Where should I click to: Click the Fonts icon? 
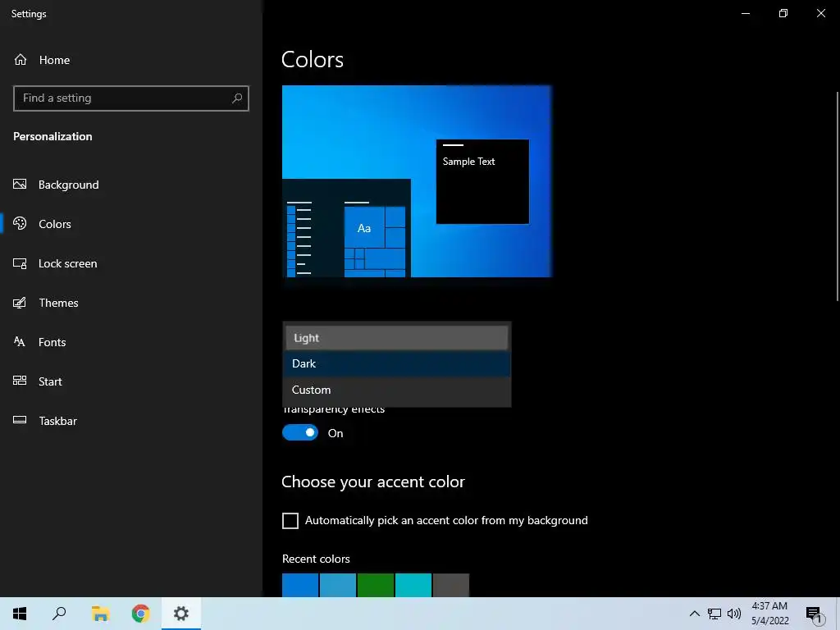[20, 342]
